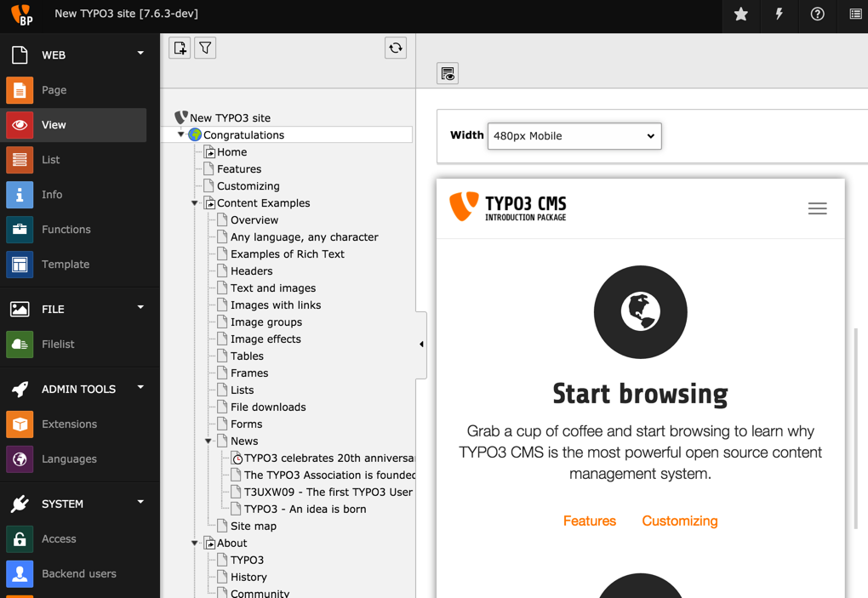Select the Images with links page

click(x=276, y=305)
